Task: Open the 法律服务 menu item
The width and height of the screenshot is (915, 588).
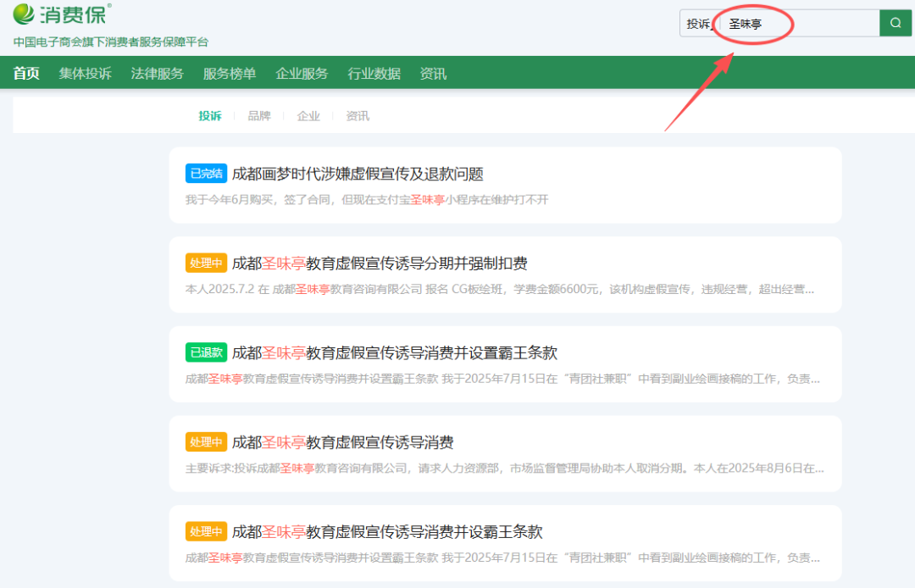Action: point(158,74)
